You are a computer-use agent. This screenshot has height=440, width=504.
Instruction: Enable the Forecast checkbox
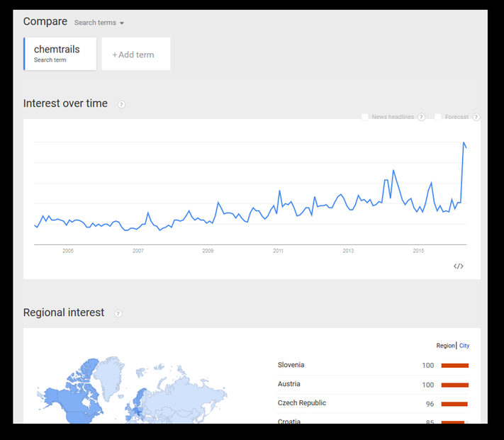439,117
